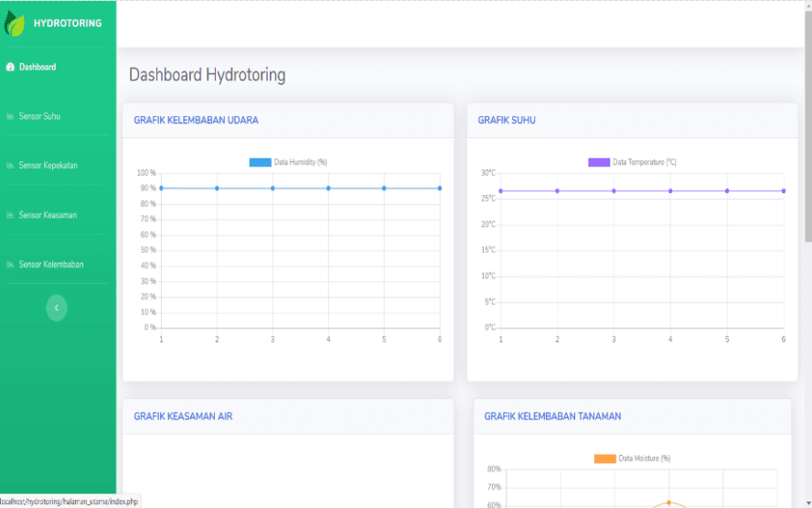
Task: Click the Hydrotoring leaf logo icon
Action: 14,23
